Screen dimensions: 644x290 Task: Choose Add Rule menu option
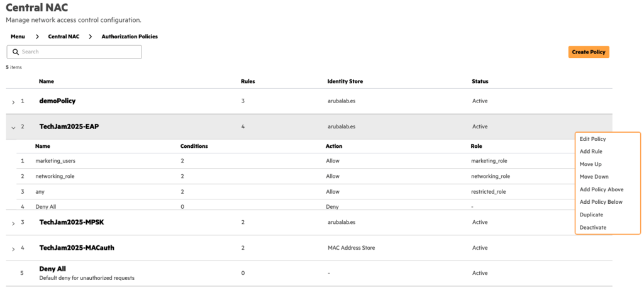coord(591,151)
